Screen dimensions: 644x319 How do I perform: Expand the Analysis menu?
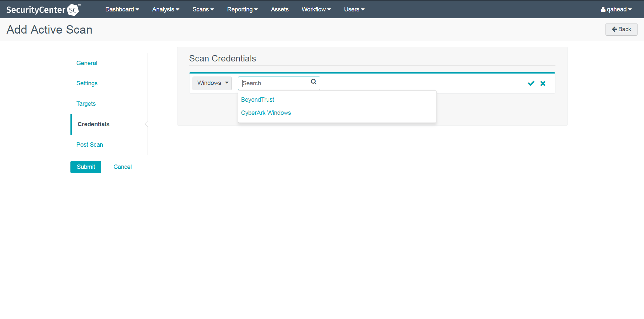click(165, 9)
